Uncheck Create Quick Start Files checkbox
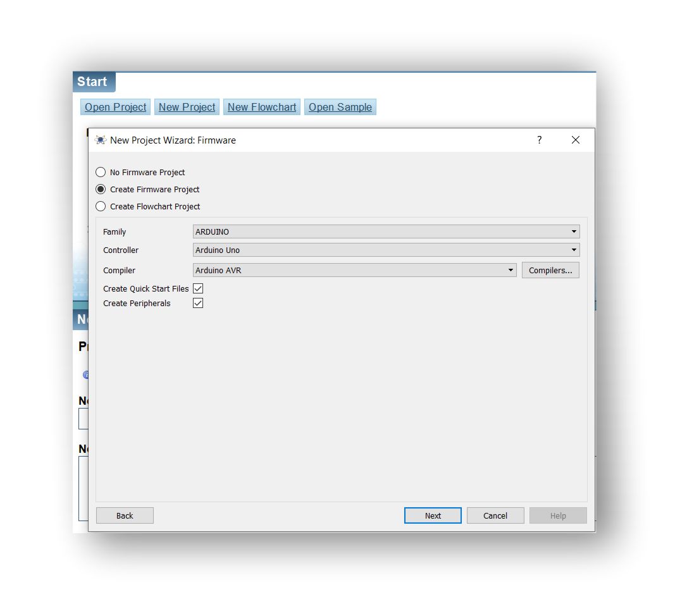Image resolution: width=687 pixels, height=616 pixels. click(198, 288)
